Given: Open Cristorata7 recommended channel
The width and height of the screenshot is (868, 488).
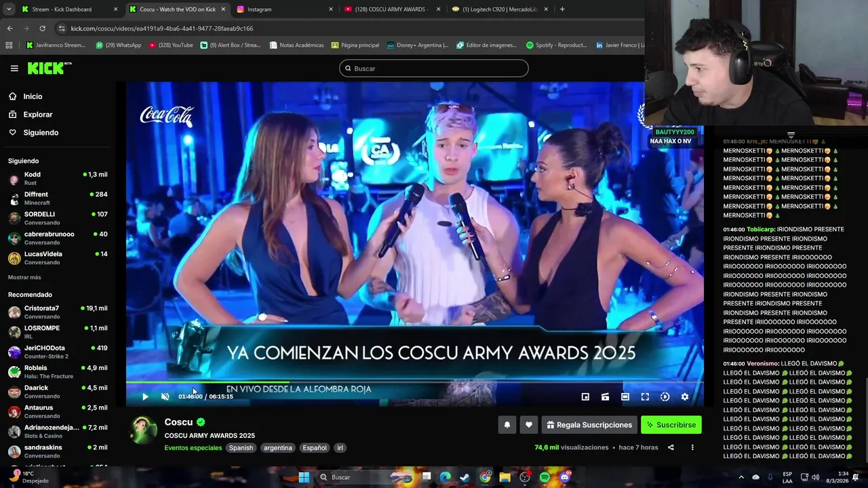Looking at the screenshot, I should [58, 312].
